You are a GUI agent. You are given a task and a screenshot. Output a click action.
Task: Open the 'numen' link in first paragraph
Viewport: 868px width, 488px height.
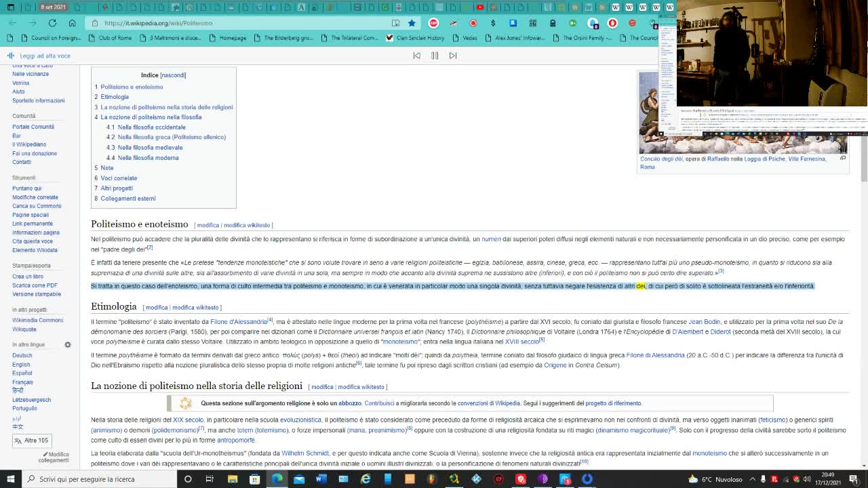(x=491, y=239)
